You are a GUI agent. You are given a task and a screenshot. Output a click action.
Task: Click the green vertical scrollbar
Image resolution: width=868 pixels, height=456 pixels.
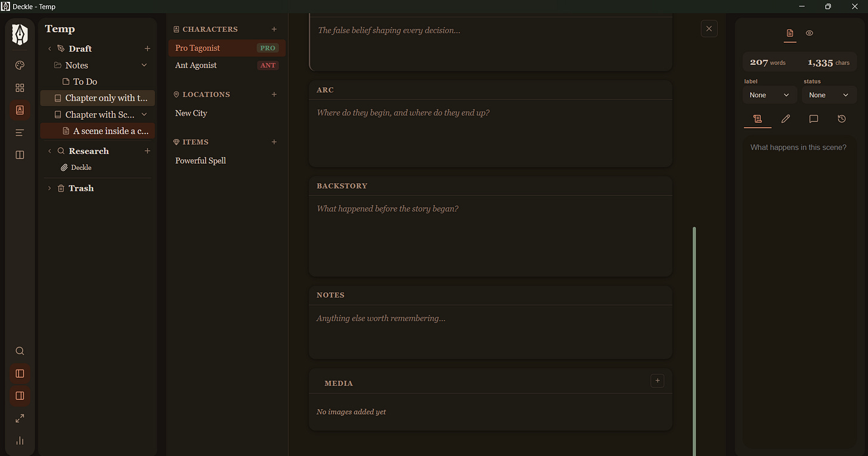coord(694,341)
